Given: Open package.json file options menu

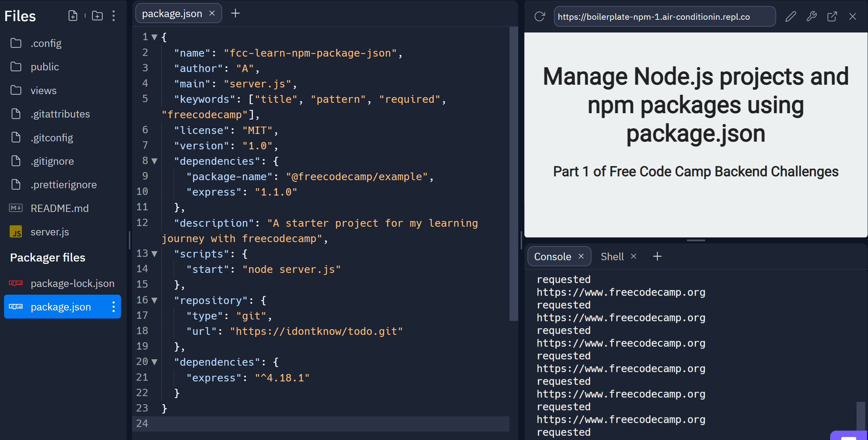Looking at the screenshot, I should click(114, 307).
